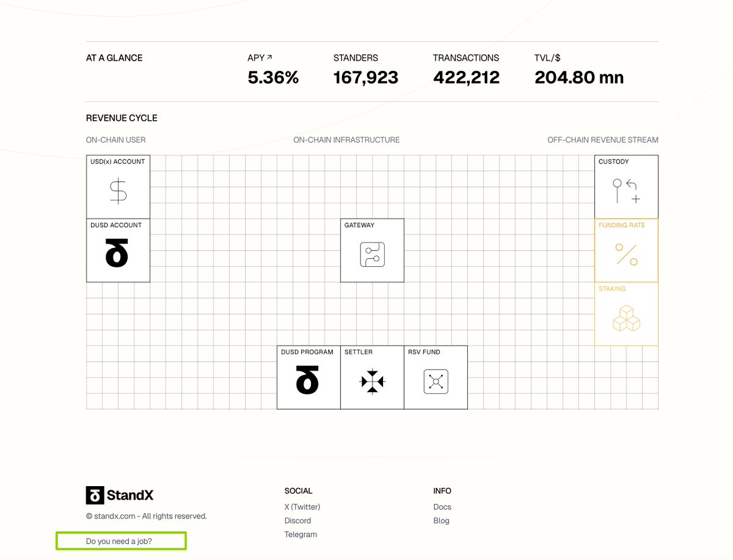Click the Settler arrows icon
Screen dimensions: 733x560
coord(372,382)
